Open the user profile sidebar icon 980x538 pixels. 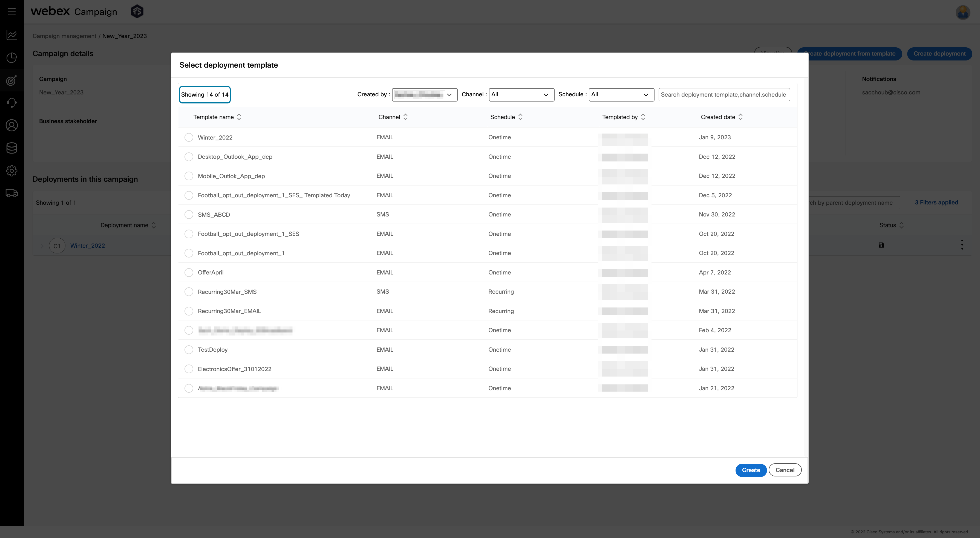[x=12, y=126]
